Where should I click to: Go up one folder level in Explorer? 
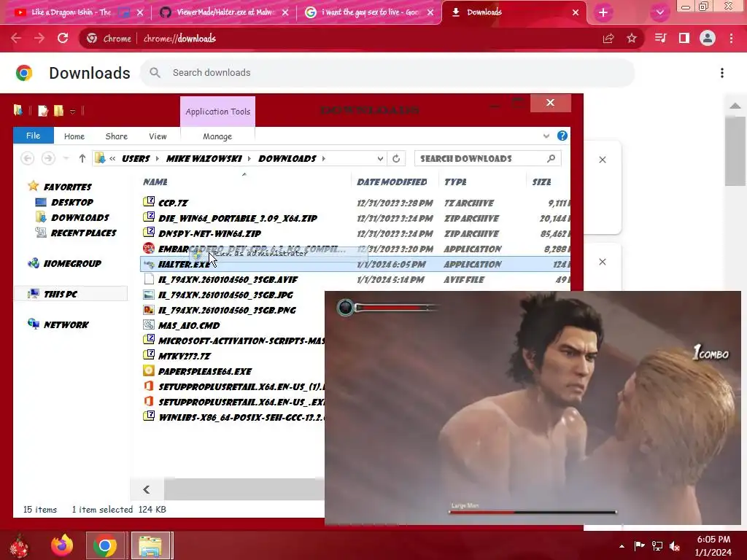click(x=82, y=158)
